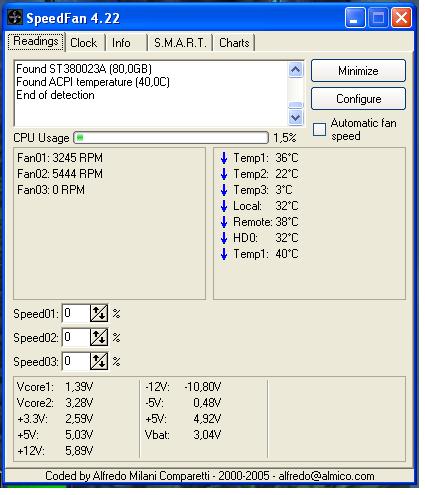Switch to the Clock tab
Image resolution: width=425 pixels, height=495 pixels.
coord(85,43)
